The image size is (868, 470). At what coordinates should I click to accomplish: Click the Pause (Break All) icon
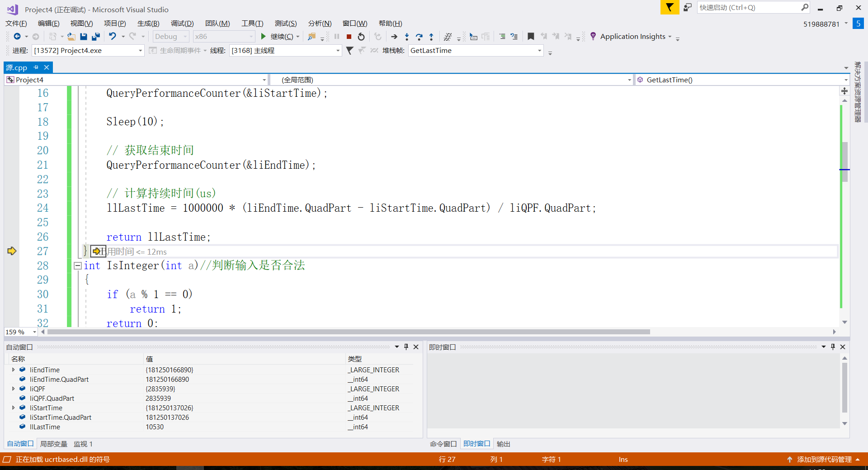point(337,37)
